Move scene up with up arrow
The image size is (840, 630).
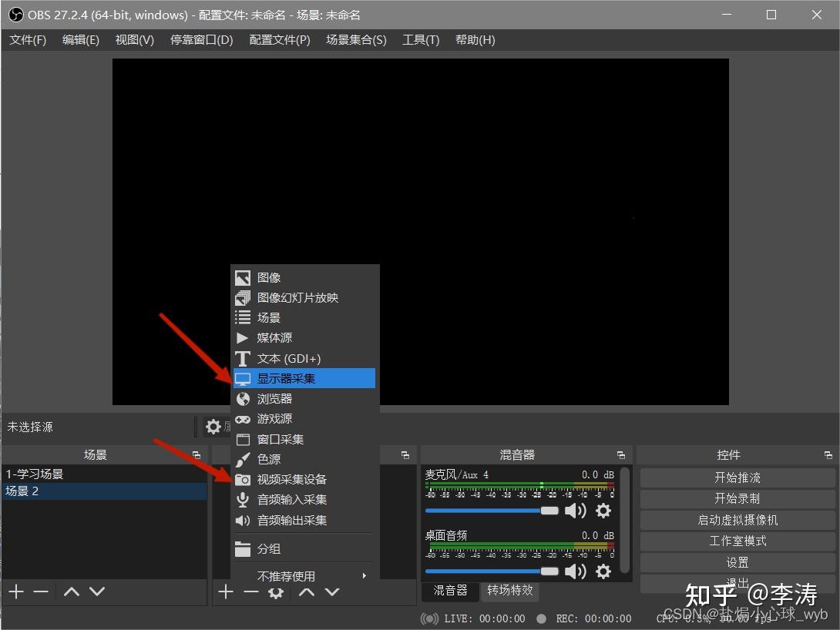(x=71, y=591)
